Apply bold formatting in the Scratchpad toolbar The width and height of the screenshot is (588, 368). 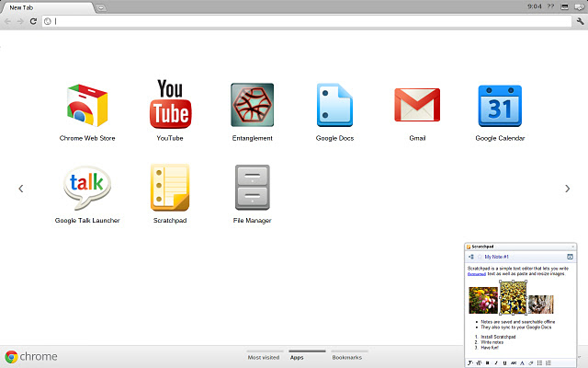pyautogui.click(x=488, y=363)
